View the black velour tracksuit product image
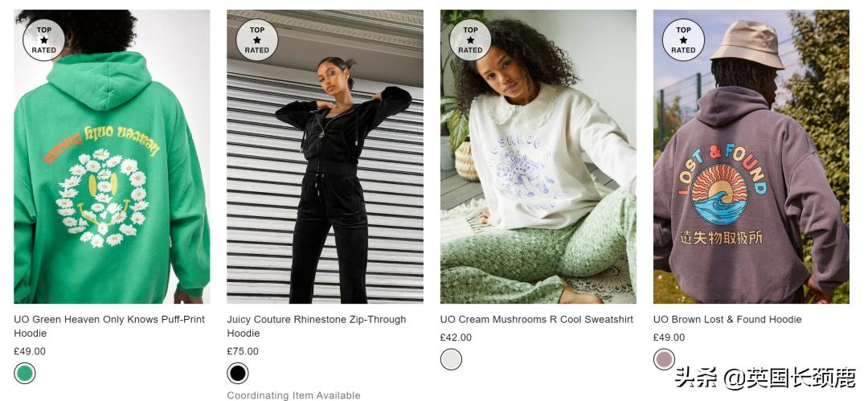 click(x=325, y=157)
